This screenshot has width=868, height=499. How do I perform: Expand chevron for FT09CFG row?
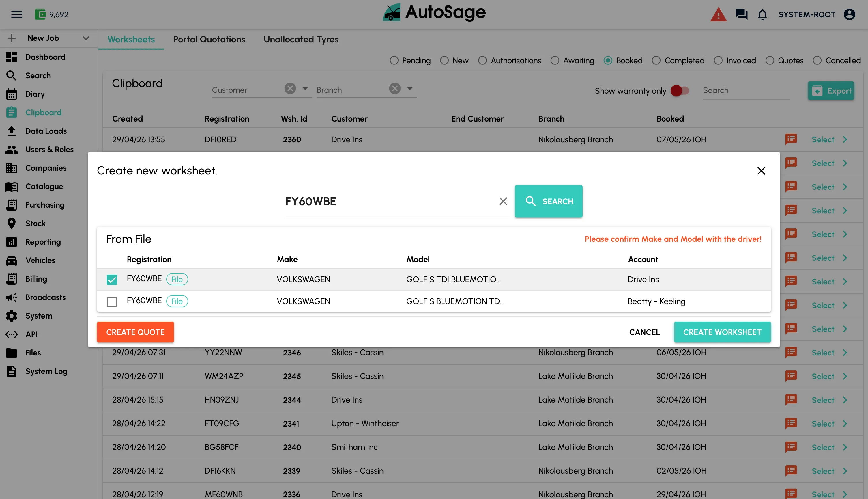[x=845, y=424]
